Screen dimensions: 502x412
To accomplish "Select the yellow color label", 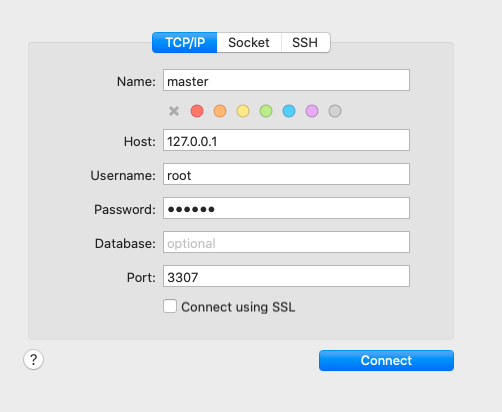I will coord(243,111).
